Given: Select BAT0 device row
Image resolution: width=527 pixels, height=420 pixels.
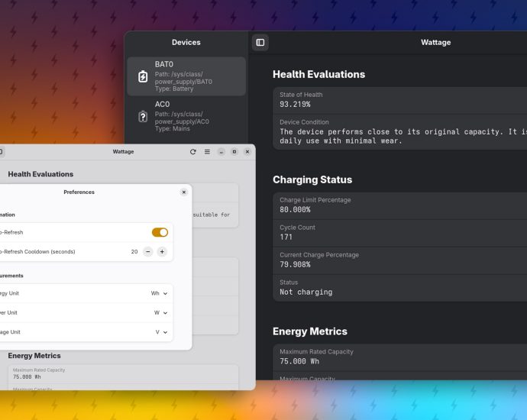Looking at the screenshot, I should pos(186,76).
